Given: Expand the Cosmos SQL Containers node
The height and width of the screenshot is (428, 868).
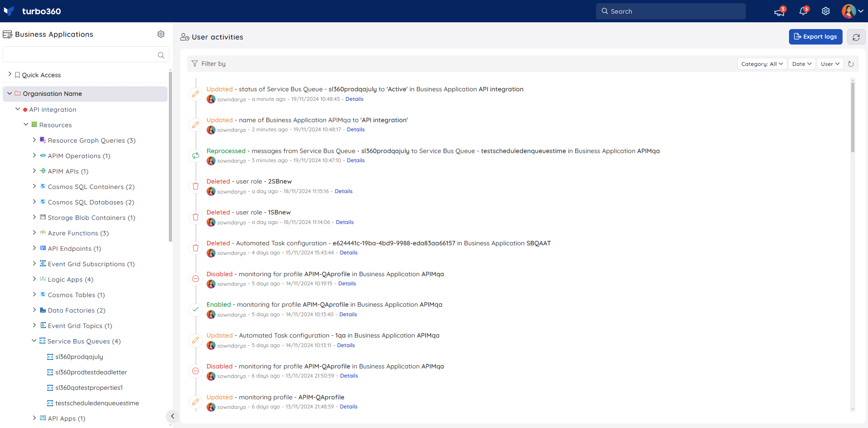Looking at the screenshot, I should pyautogui.click(x=34, y=186).
